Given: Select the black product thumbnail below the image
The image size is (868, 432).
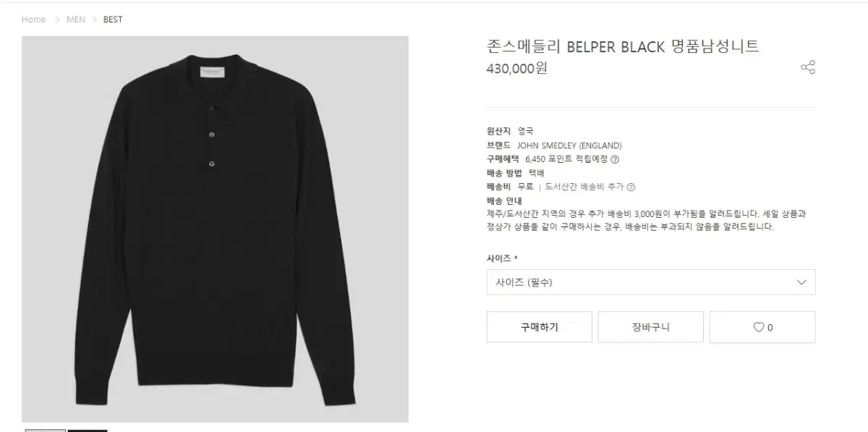Looking at the screenshot, I should pos(87,430).
